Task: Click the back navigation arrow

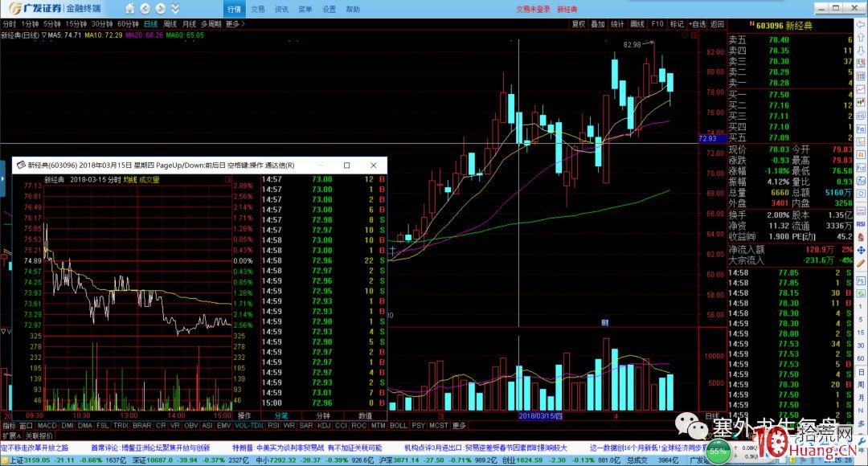Action: coord(145,8)
